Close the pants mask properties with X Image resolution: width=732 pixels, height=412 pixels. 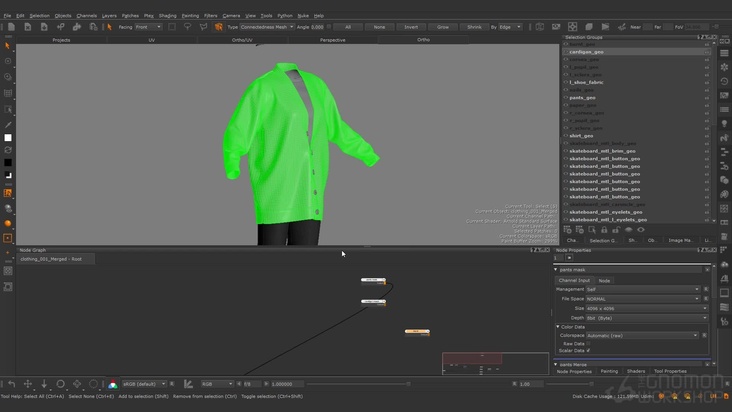707,270
